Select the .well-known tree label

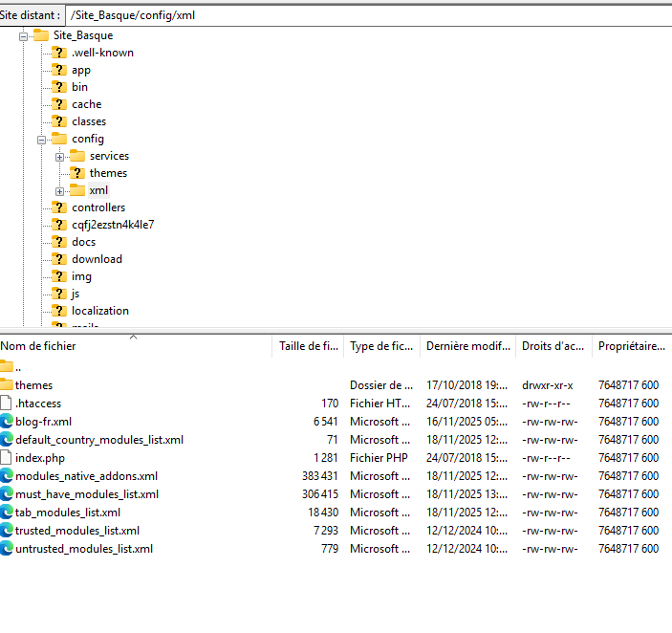click(103, 53)
